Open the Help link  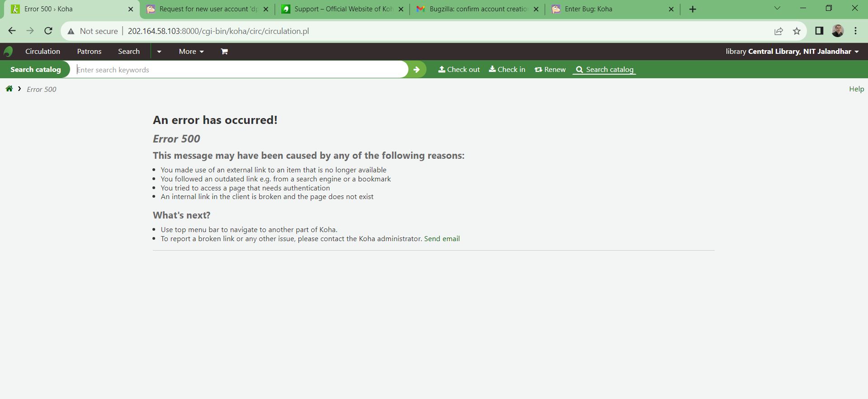[x=856, y=89]
